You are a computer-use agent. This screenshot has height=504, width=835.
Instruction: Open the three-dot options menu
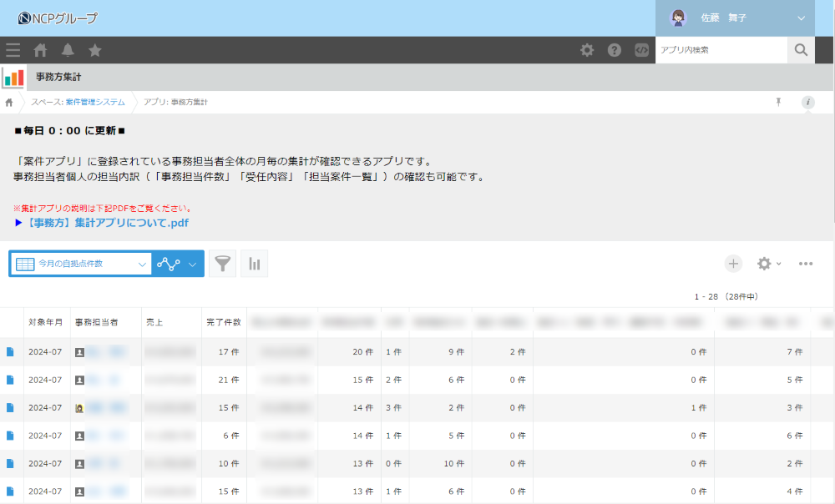[806, 264]
